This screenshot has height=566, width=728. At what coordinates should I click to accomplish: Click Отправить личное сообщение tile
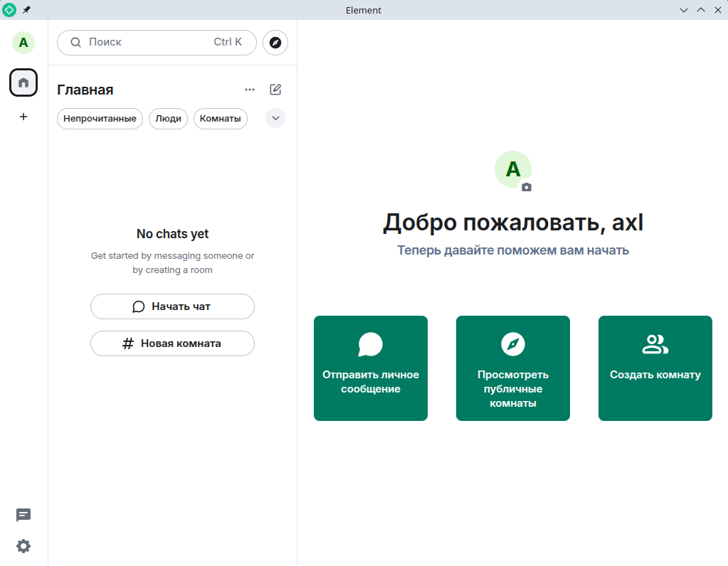pyautogui.click(x=371, y=368)
